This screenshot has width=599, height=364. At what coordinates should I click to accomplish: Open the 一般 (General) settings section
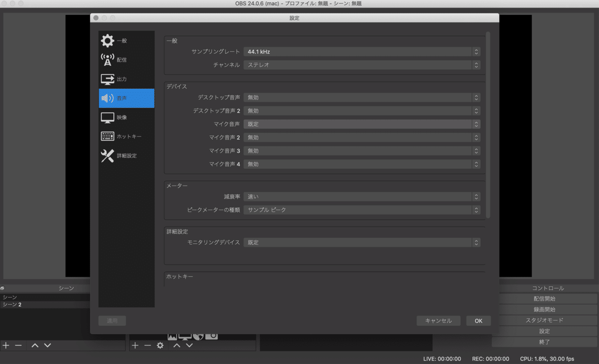[126, 40]
